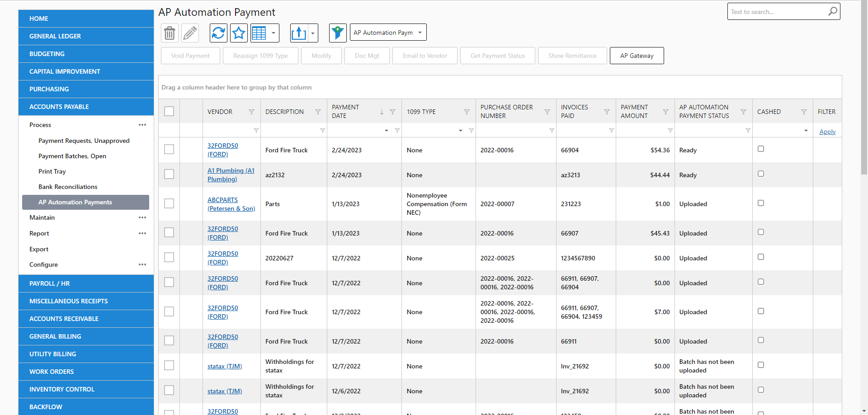Refresh the payments grid
The width and height of the screenshot is (868, 415).
click(218, 33)
